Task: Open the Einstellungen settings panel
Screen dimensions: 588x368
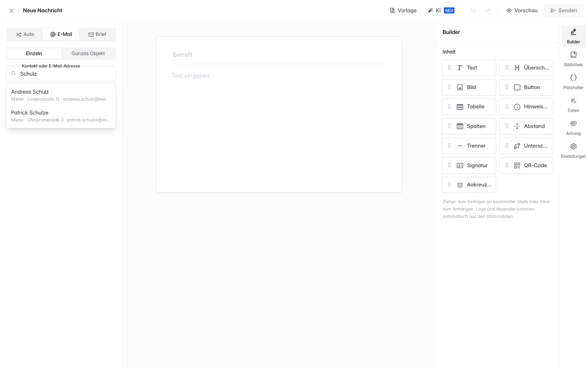Action: point(573,150)
